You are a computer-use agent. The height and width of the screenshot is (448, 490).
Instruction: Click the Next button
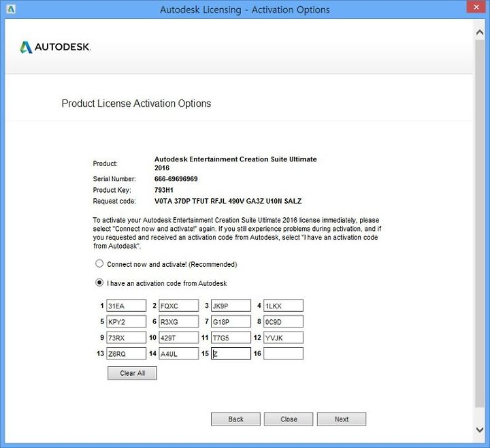point(342,419)
